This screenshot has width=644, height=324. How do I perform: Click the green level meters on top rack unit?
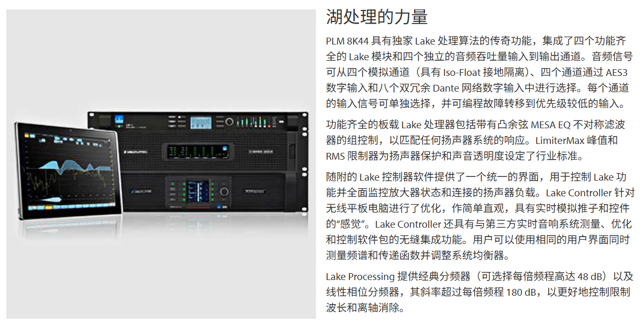pyautogui.click(x=254, y=122)
